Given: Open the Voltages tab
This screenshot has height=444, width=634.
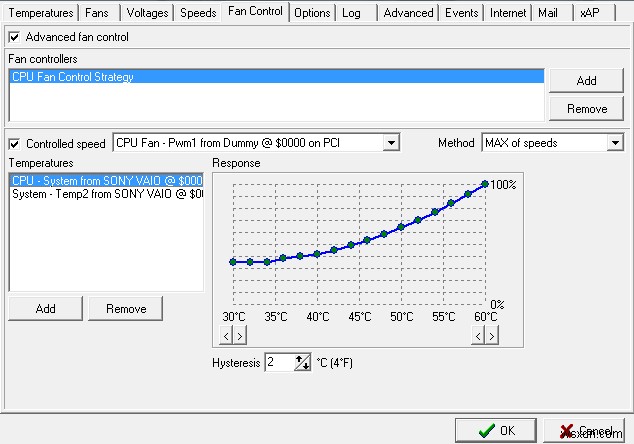Looking at the screenshot, I should coord(147,13).
